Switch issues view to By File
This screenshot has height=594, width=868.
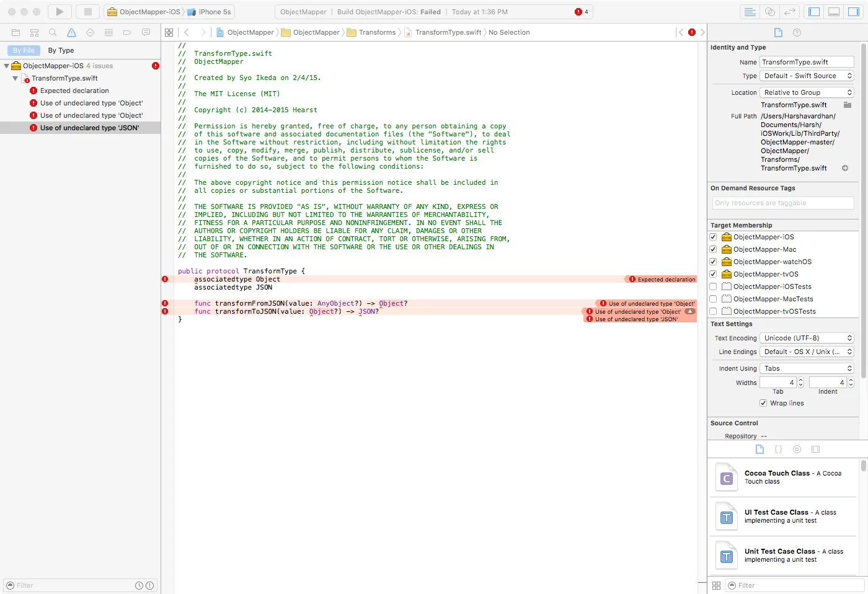(24, 50)
